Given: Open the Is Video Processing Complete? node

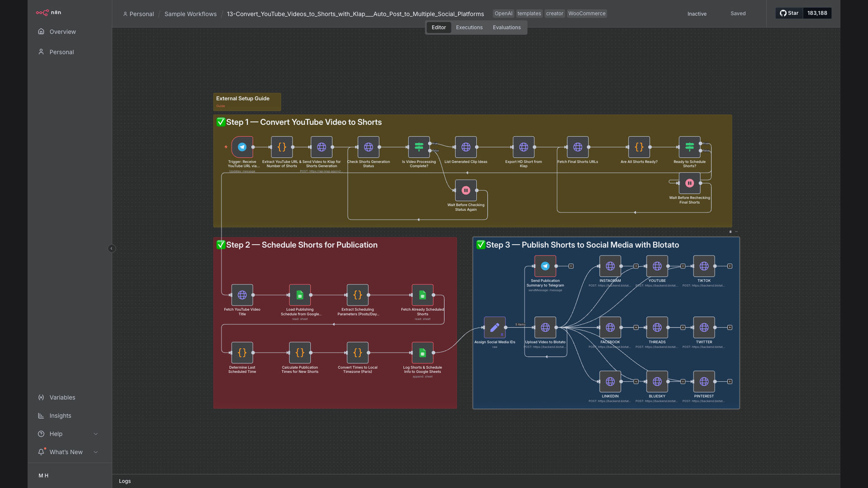Looking at the screenshot, I should [x=419, y=147].
